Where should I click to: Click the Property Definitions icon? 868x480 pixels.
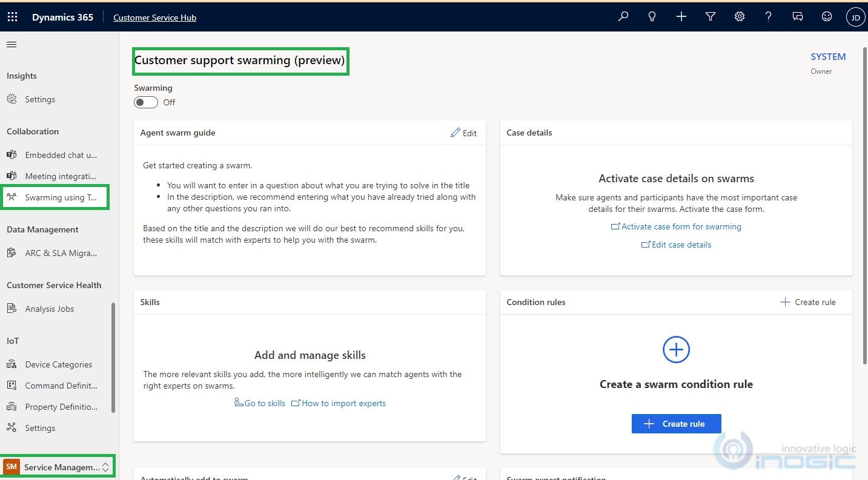[12, 406]
